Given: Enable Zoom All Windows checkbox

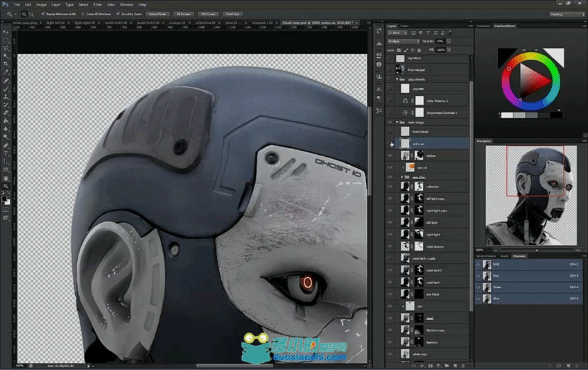Looking at the screenshot, I should click(83, 14).
